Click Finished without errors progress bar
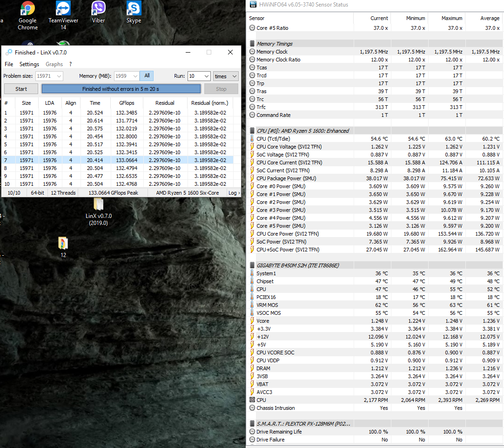This screenshot has width=504, height=448. pos(121,89)
